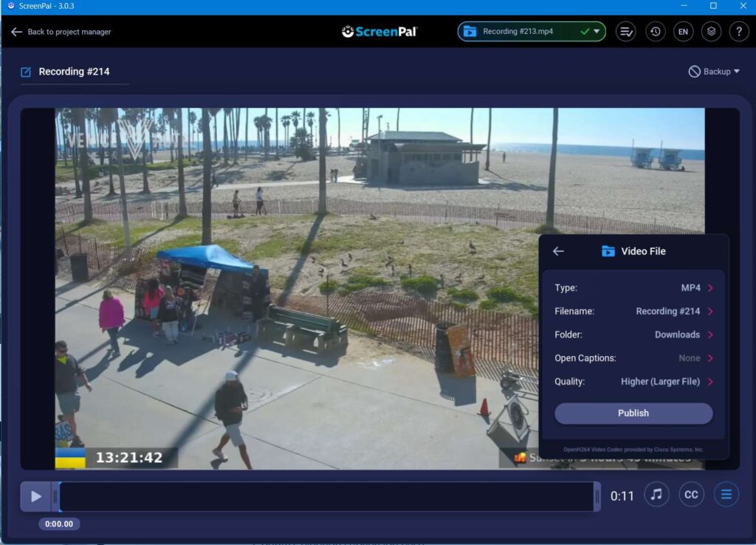756x545 pixels.
Task: Expand the Recording #213.mp4 dropdown
Action: pos(597,32)
